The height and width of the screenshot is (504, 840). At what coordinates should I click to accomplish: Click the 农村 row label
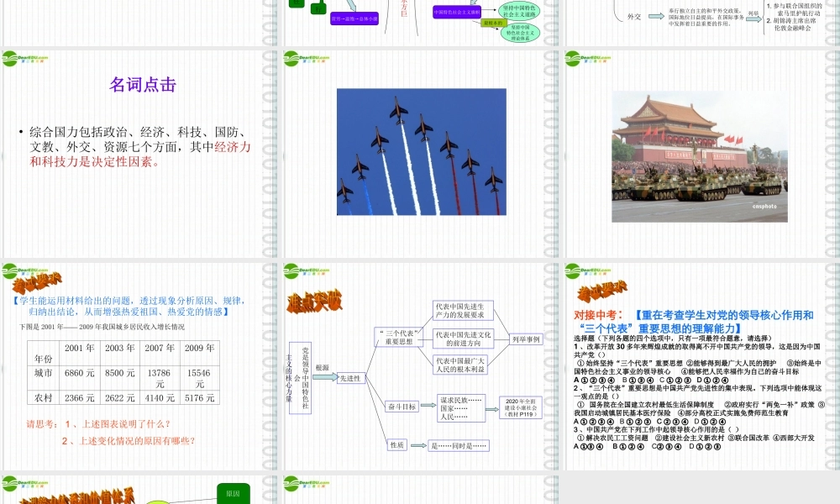pos(44,398)
